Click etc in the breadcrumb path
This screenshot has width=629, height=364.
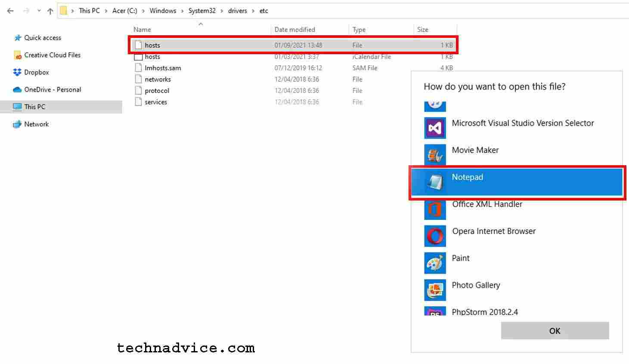pyautogui.click(x=263, y=11)
